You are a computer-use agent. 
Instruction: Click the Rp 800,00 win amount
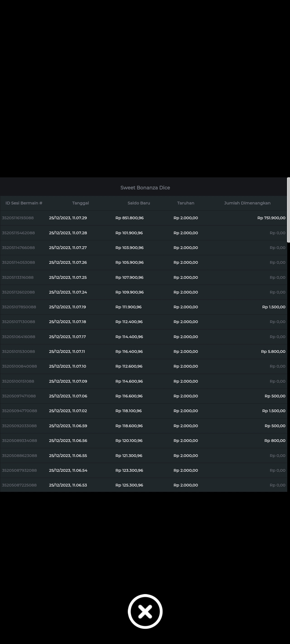(275, 441)
